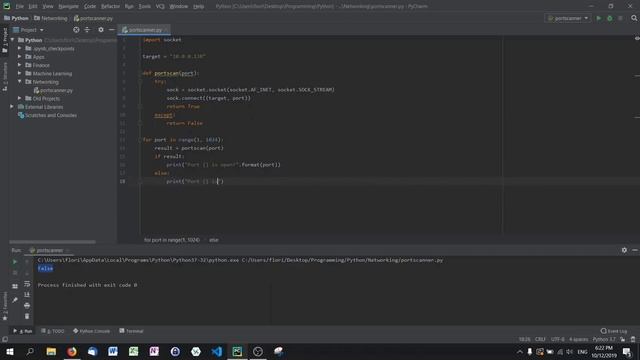Image resolution: width=640 pixels, height=360 pixels.
Task: Select the Run tool tab at bottom
Action: tap(23, 331)
